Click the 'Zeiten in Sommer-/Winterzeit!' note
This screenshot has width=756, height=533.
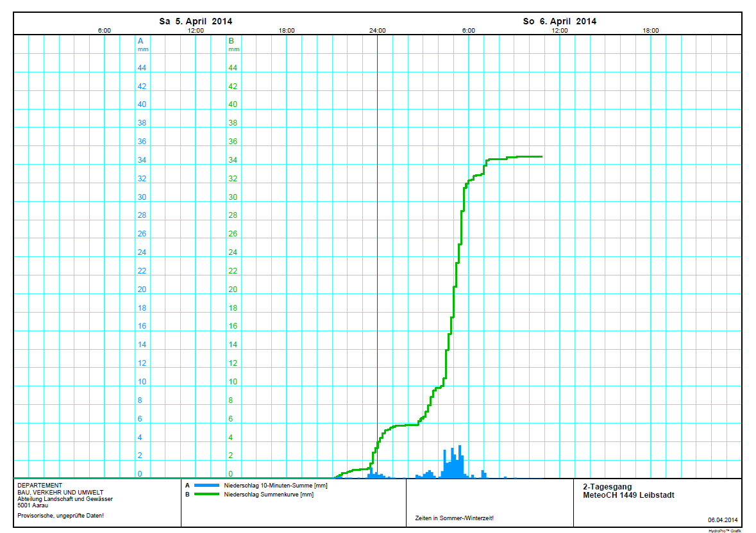pos(454,518)
